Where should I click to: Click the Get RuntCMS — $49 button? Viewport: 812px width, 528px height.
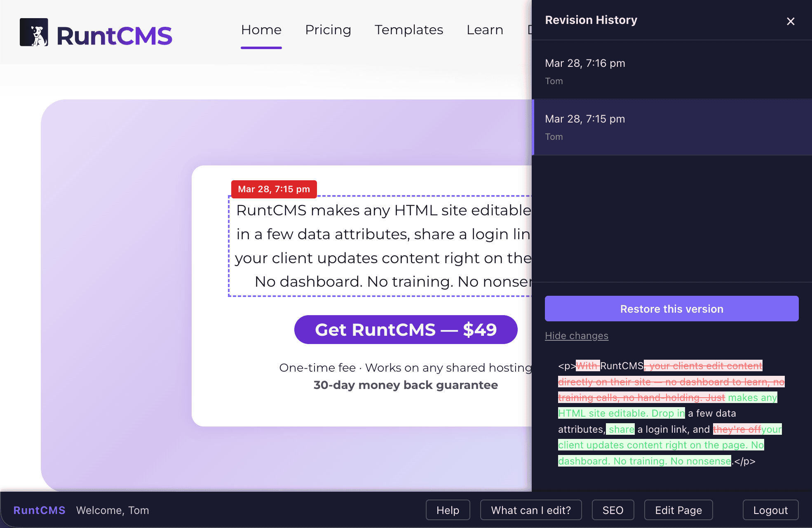point(406,330)
